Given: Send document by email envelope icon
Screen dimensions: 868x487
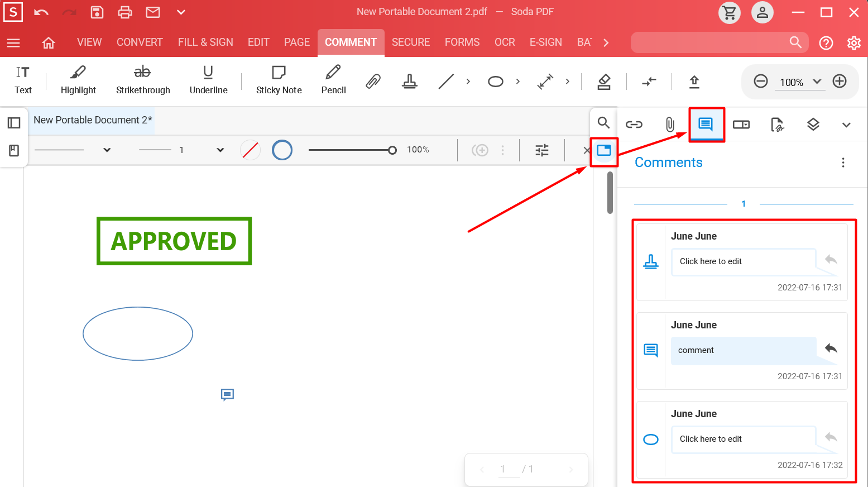Looking at the screenshot, I should 153,12.
